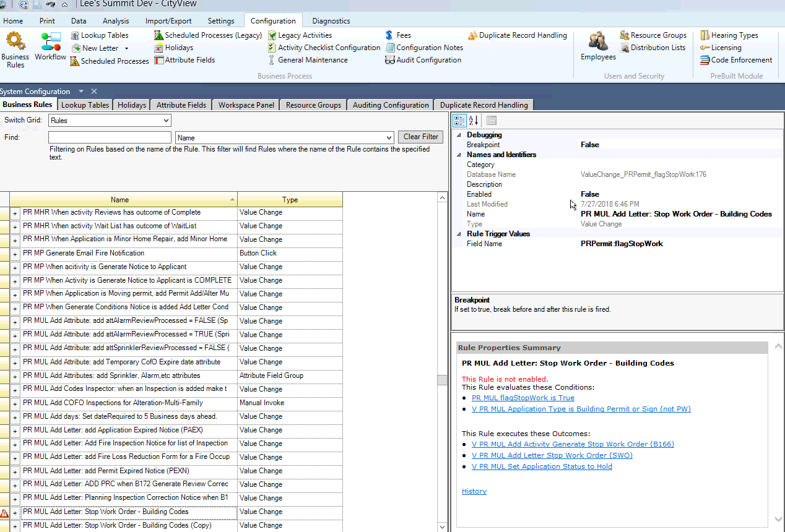
Task: Sort properties alphabetically in property grid
Action: point(474,121)
